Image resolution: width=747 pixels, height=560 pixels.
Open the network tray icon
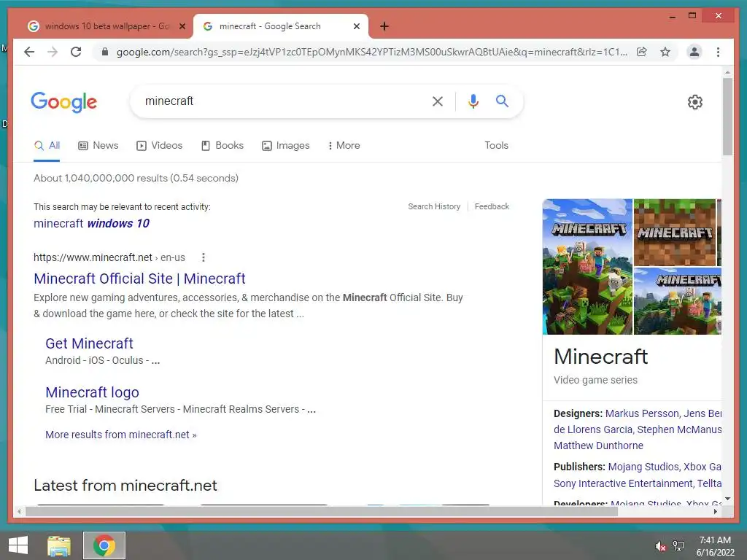tap(678, 545)
